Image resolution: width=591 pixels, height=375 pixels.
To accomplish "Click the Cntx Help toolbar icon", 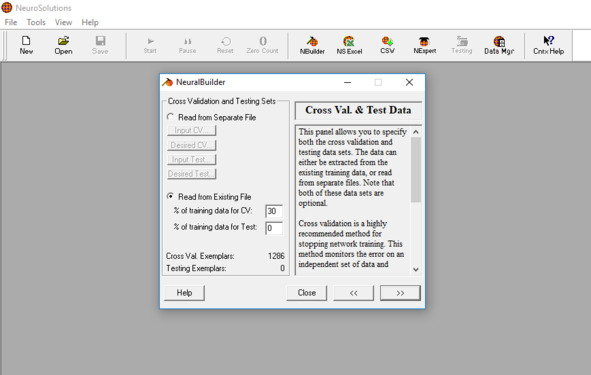I will pyautogui.click(x=548, y=45).
